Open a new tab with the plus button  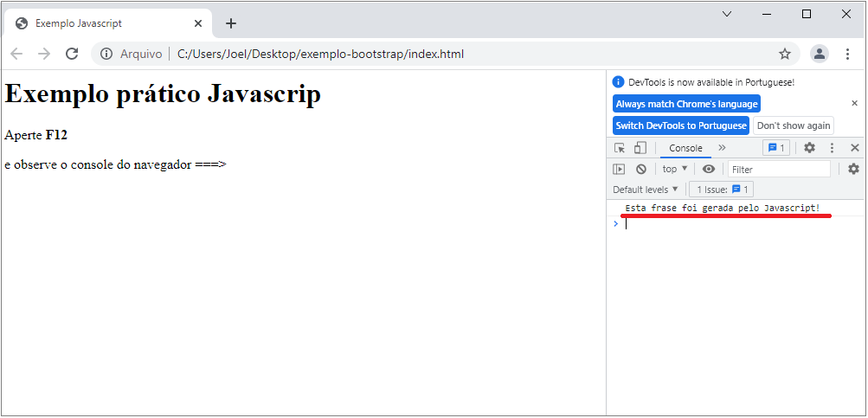pyautogui.click(x=231, y=23)
